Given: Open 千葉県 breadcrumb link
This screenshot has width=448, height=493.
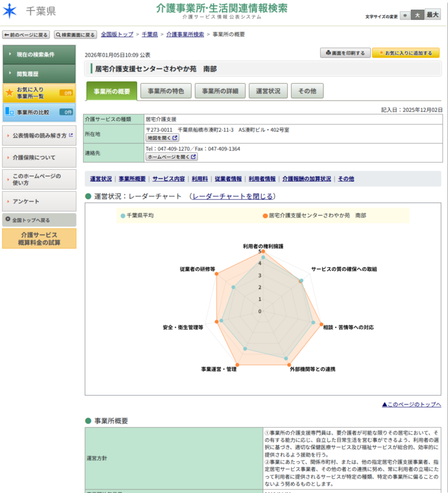Looking at the screenshot, I should click(150, 35).
